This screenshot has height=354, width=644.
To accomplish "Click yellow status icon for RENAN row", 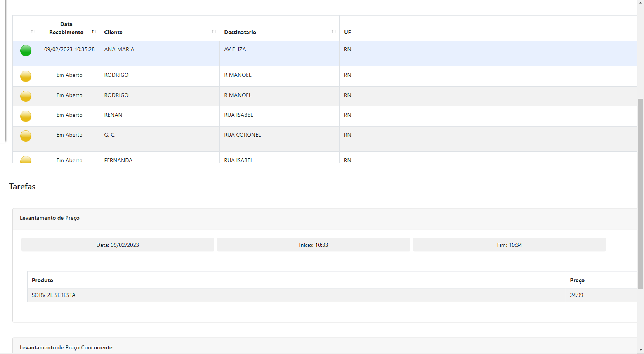I will coord(26,116).
